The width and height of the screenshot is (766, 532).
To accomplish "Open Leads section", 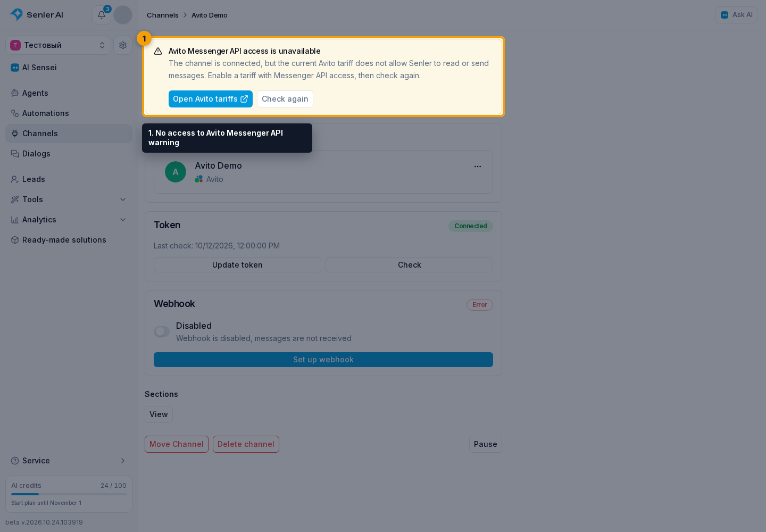I will pos(69,179).
